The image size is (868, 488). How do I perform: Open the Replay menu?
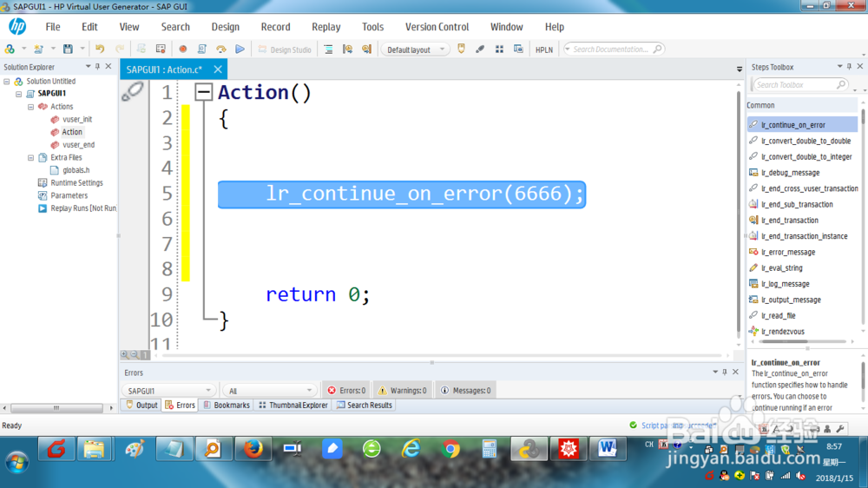point(326,27)
